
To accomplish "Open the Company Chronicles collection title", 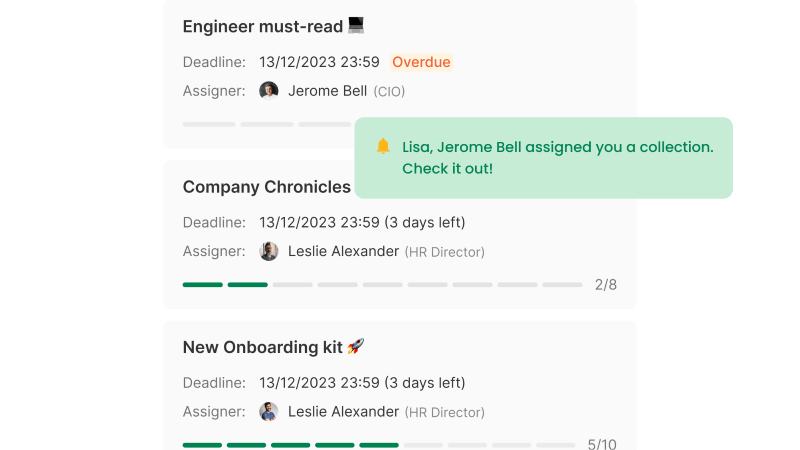I will pyautogui.click(x=266, y=187).
